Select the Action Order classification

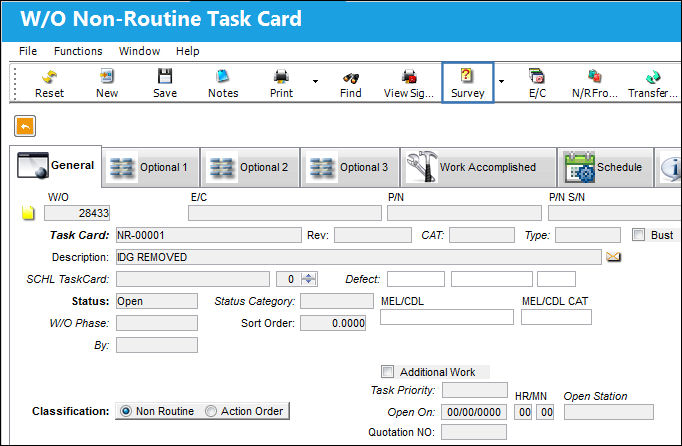(x=211, y=411)
